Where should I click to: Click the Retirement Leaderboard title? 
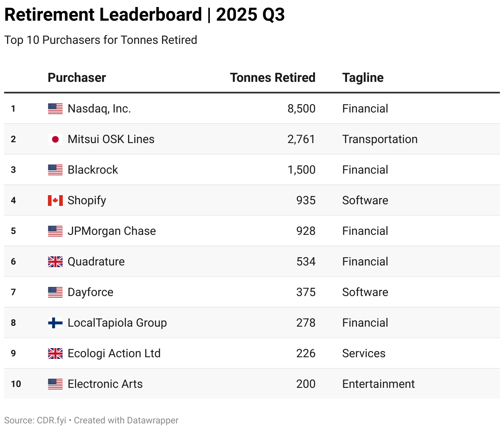144,15
